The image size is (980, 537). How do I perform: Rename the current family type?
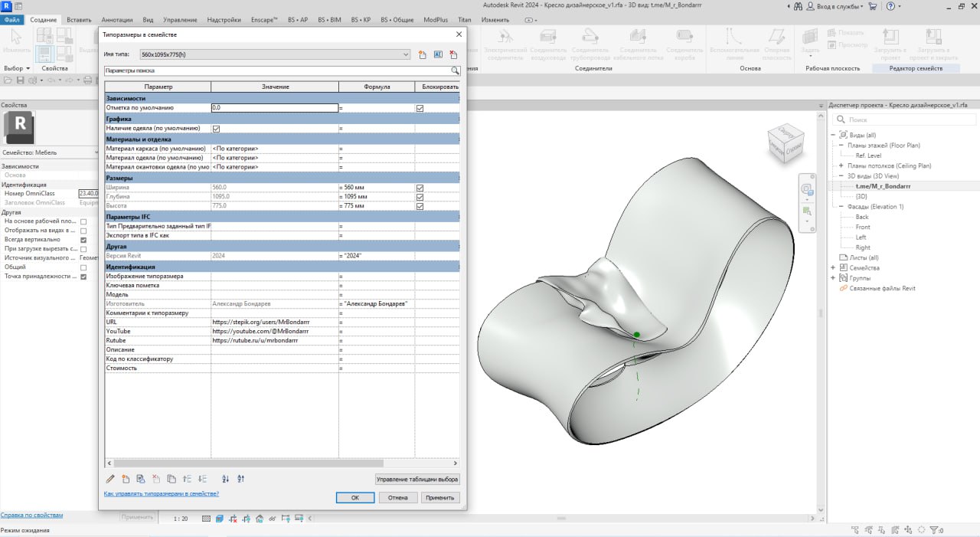pyautogui.click(x=437, y=54)
